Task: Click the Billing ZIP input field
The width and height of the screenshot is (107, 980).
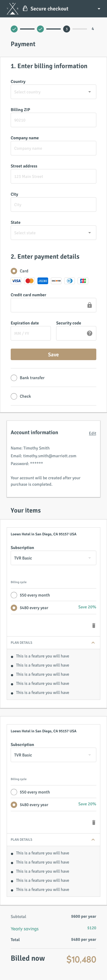Action: pyautogui.click(x=53, y=120)
